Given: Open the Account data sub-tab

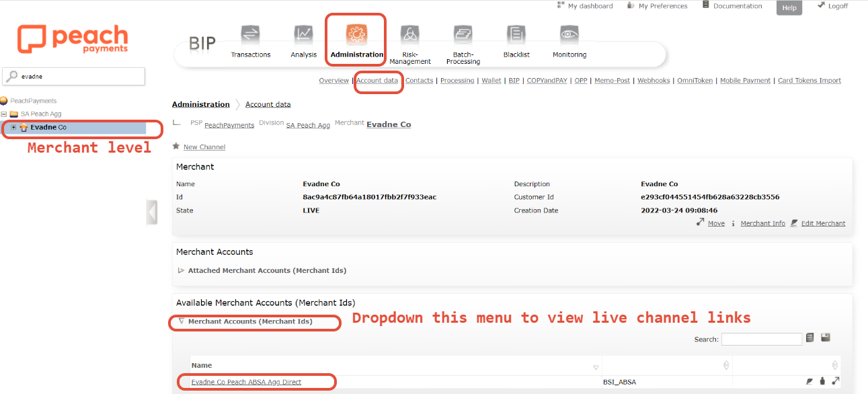Looking at the screenshot, I should click(x=377, y=81).
